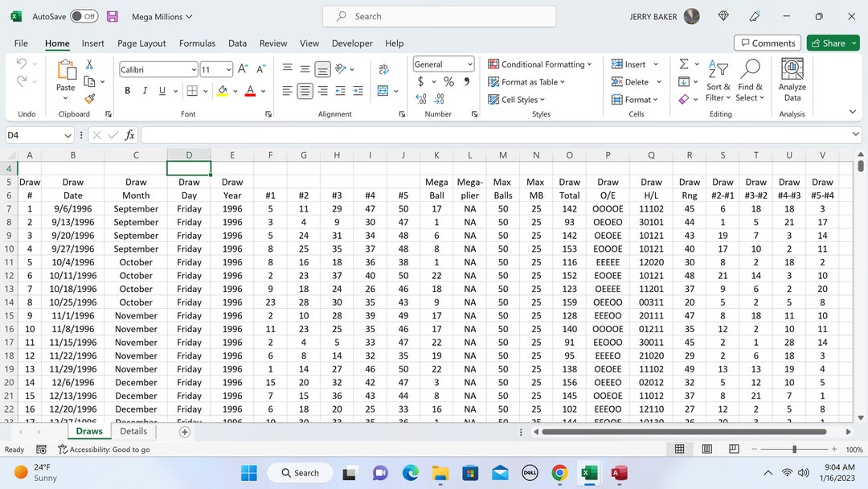Click the Save icon in title bar

(x=113, y=17)
